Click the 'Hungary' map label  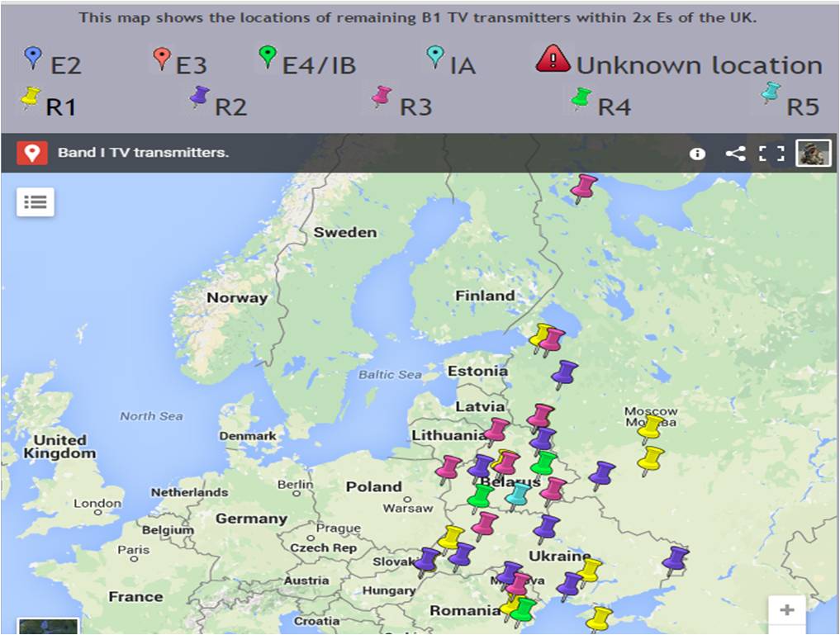click(x=389, y=590)
